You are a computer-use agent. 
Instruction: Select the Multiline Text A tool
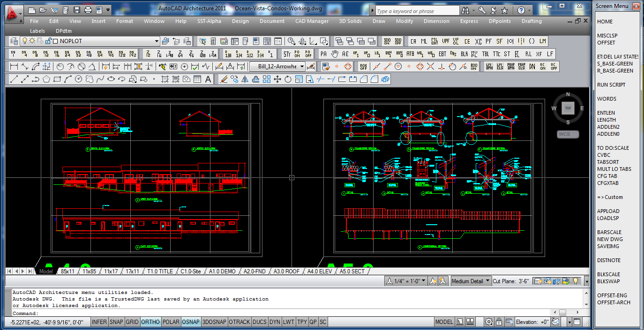click(209, 79)
